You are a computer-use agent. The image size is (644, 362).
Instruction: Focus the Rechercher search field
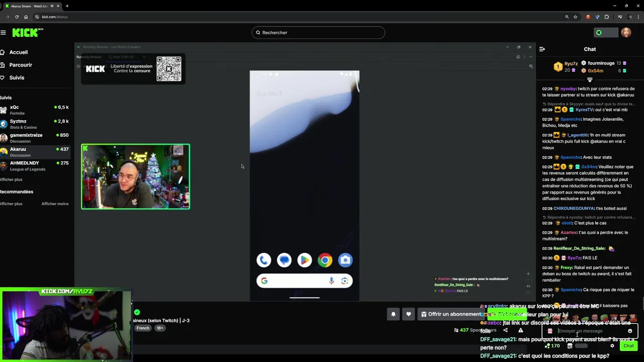click(x=318, y=33)
